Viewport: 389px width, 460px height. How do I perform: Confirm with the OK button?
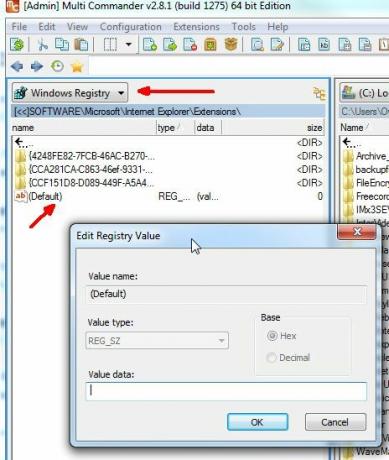pos(257,422)
